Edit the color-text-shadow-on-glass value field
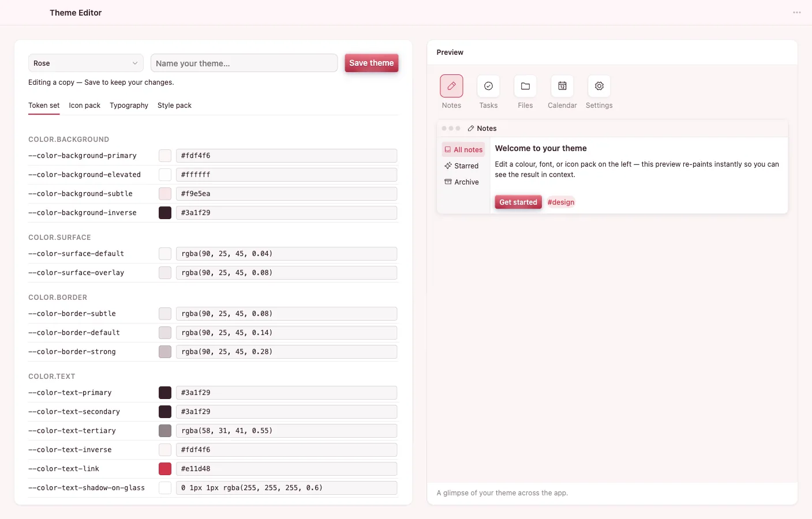Screen dimensions: 812x519 point(286,488)
